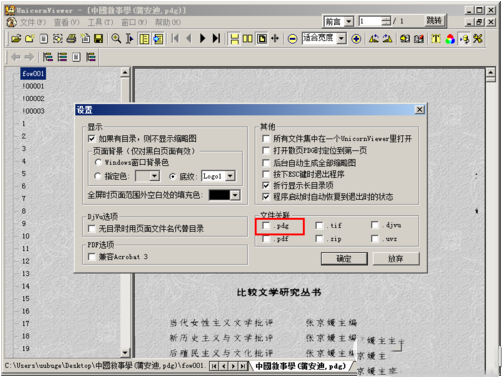Select the magnifier zoom tool
The width and height of the screenshot is (502, 378).
coord(116,39)
